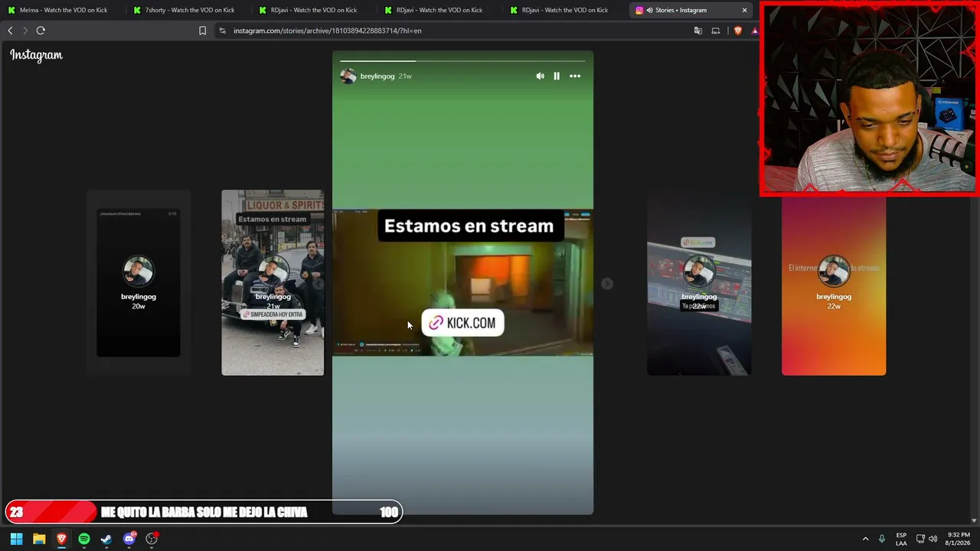View site information icon beside the URL
980x551 pixels.
point(222,31)
